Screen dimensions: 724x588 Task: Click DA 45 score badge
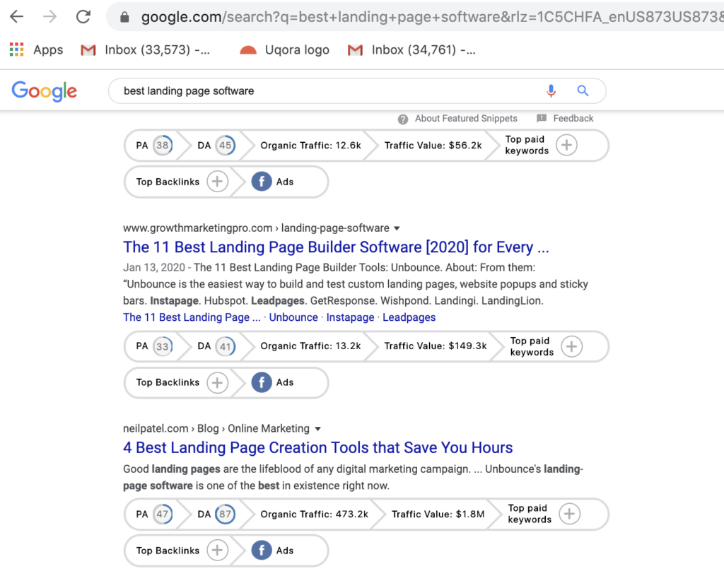click(x=226, y=146)
